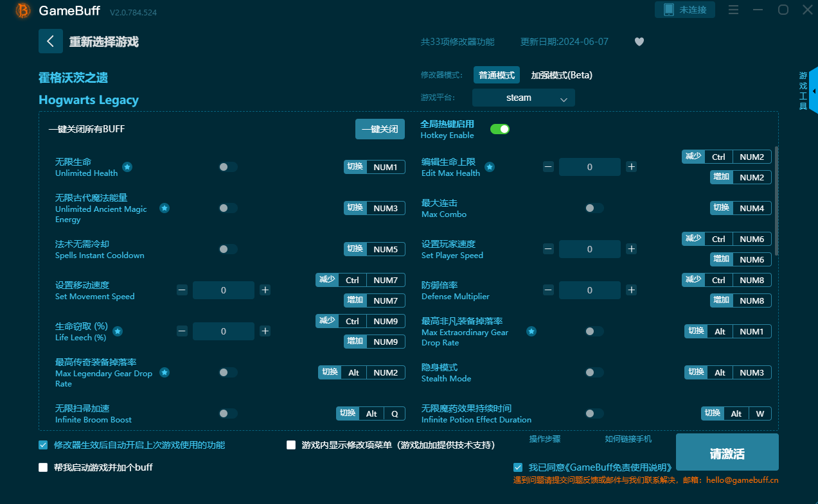Viewport: 818px width, 504px height.
Task: Increase Defense Multiplier with the plus stepper
Action: point(631,290)
